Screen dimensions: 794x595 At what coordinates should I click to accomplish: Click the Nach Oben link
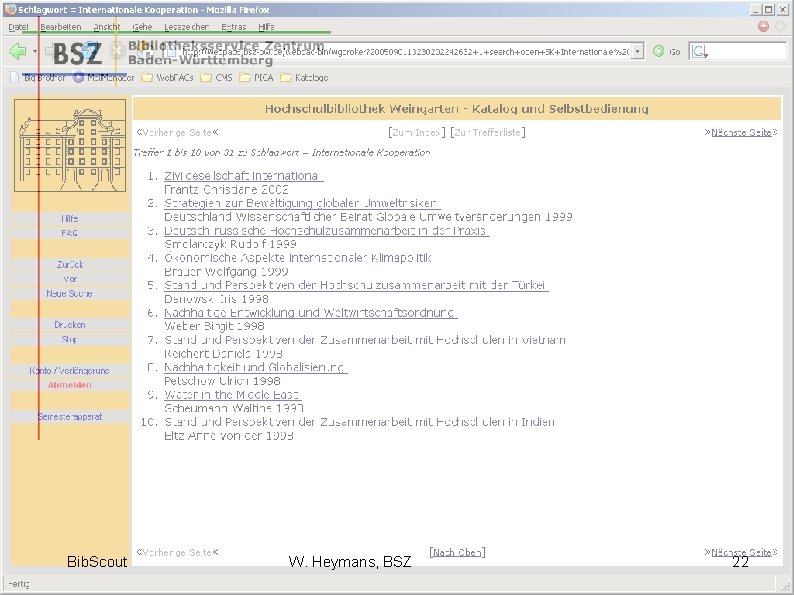click(457, 552)
